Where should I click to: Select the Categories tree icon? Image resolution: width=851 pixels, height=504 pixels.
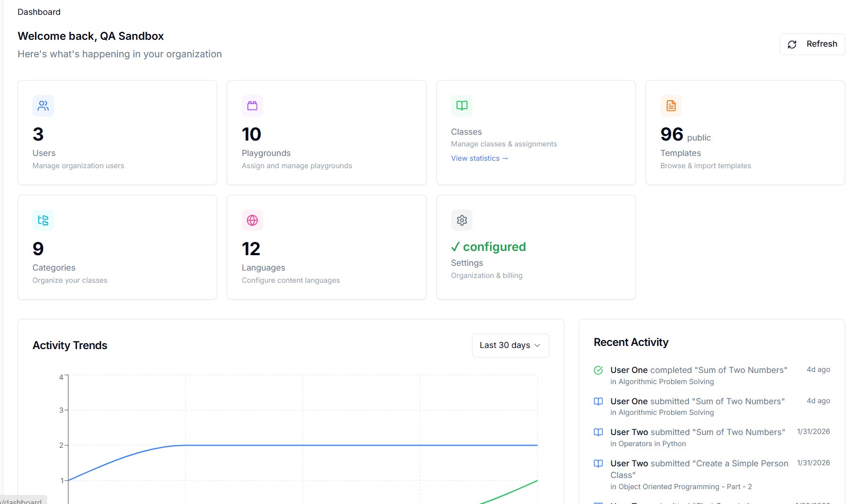tap(43, 220)
